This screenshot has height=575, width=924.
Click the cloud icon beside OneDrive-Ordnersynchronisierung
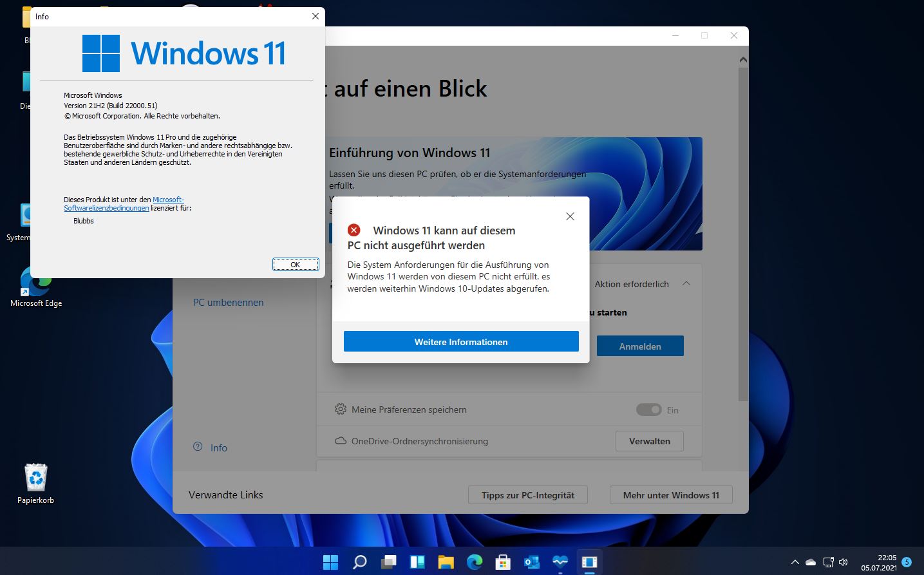340,441
